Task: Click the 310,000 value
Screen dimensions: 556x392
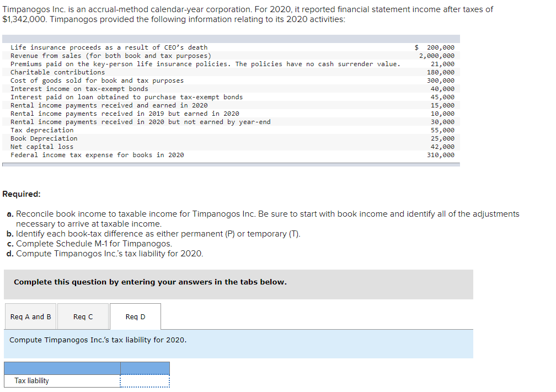Action: click(441, 155)
